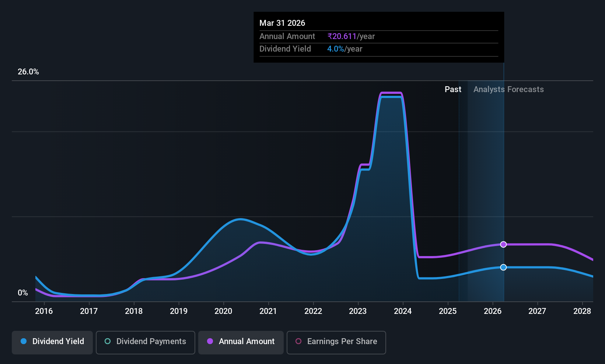Click the 2022 x-axis label
Viewport: 605px width, 364px height.
pyautogui.click(x=313, y=311)
